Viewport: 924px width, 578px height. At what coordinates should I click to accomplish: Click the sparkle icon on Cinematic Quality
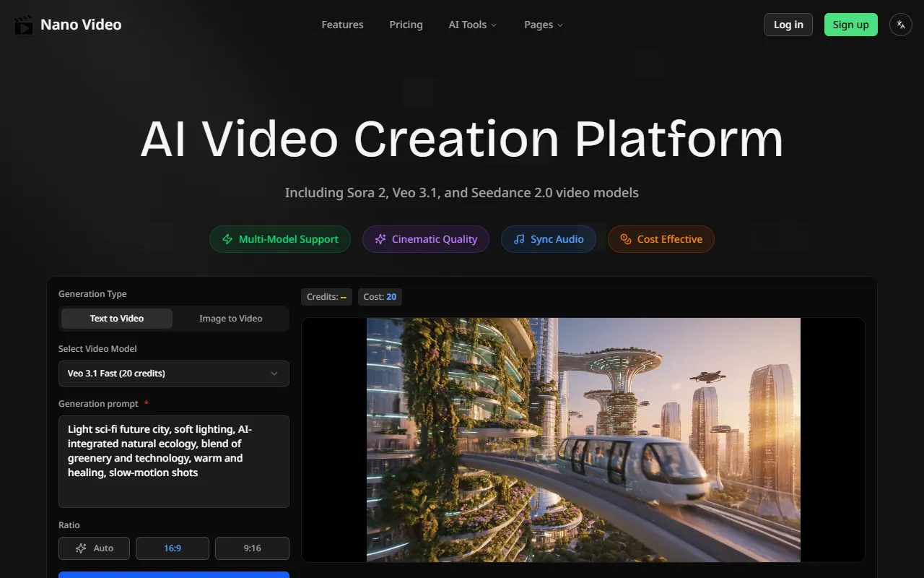[380, 239]
